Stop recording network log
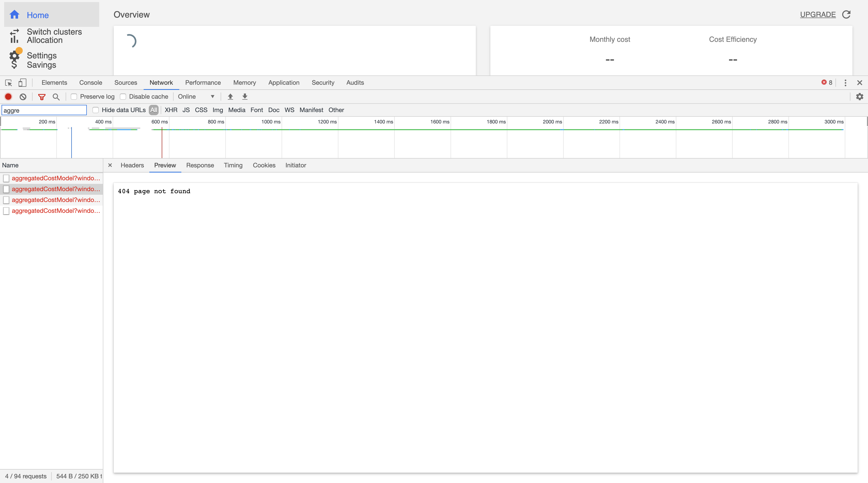 pos(8,97)
